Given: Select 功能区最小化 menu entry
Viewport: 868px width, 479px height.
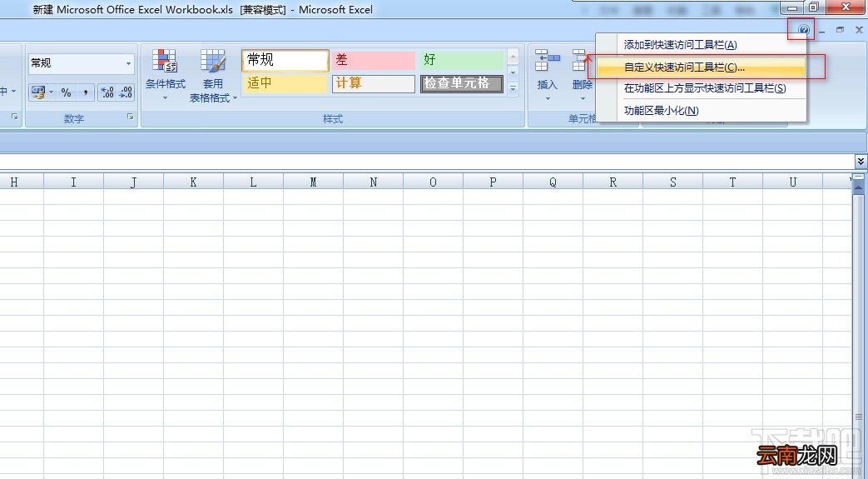Looking at the screenshot, I should click(x=700, y=111).
